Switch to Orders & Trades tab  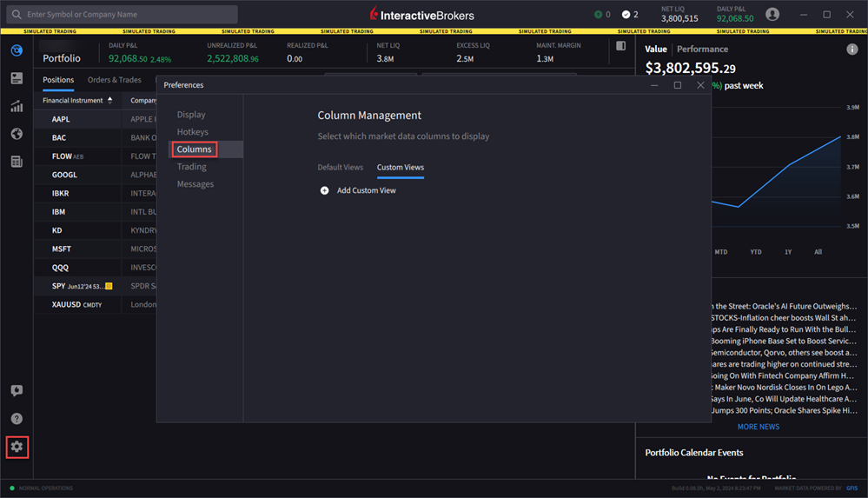tap(115, 80)
